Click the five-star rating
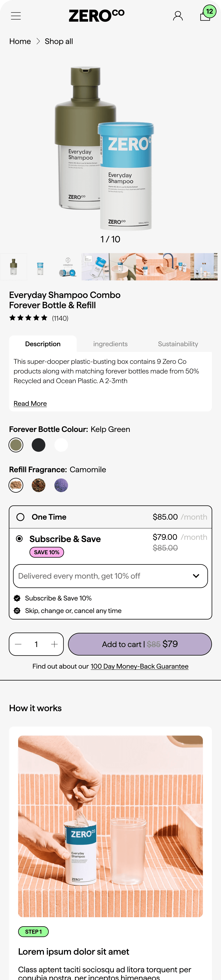Screen dimensions: 221x980 click(28, 318)
